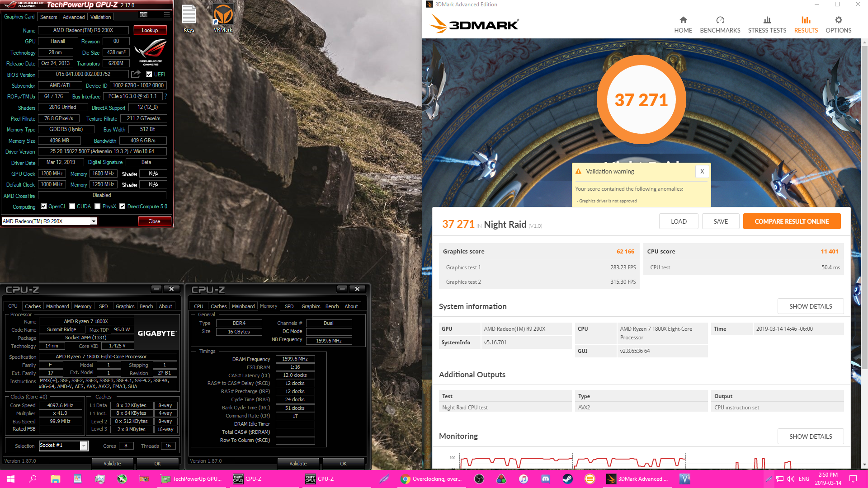The height and width of the screenshot is (488, 868).
Task: Open the Graphics tab in left CPU-Z window
Action: (125, 306)
